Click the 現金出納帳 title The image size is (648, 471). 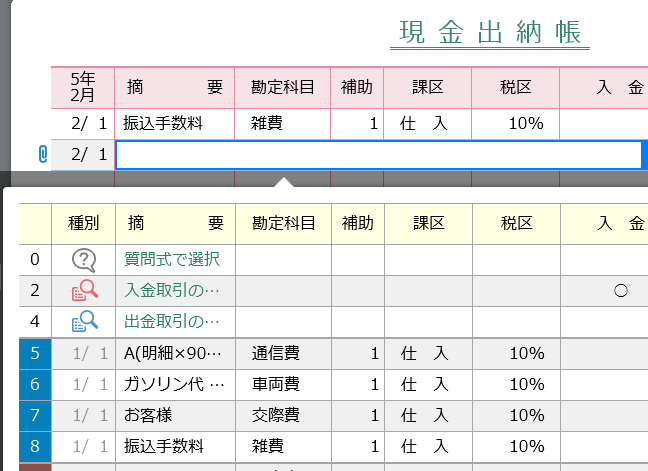click(x=490, y=33)
